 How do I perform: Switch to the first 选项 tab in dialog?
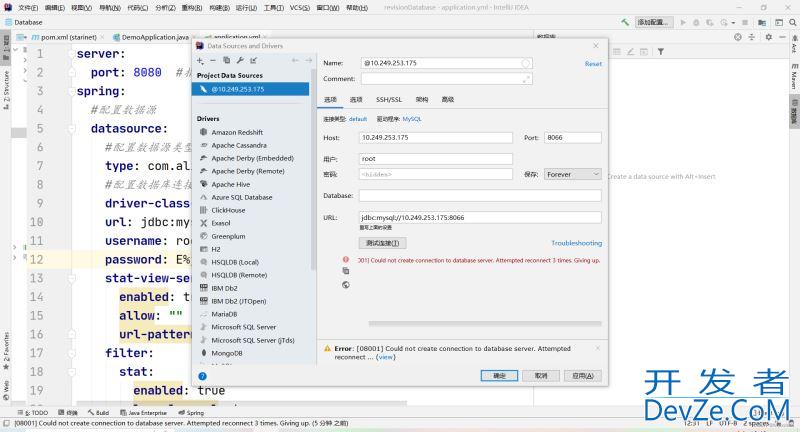[330, 99]
